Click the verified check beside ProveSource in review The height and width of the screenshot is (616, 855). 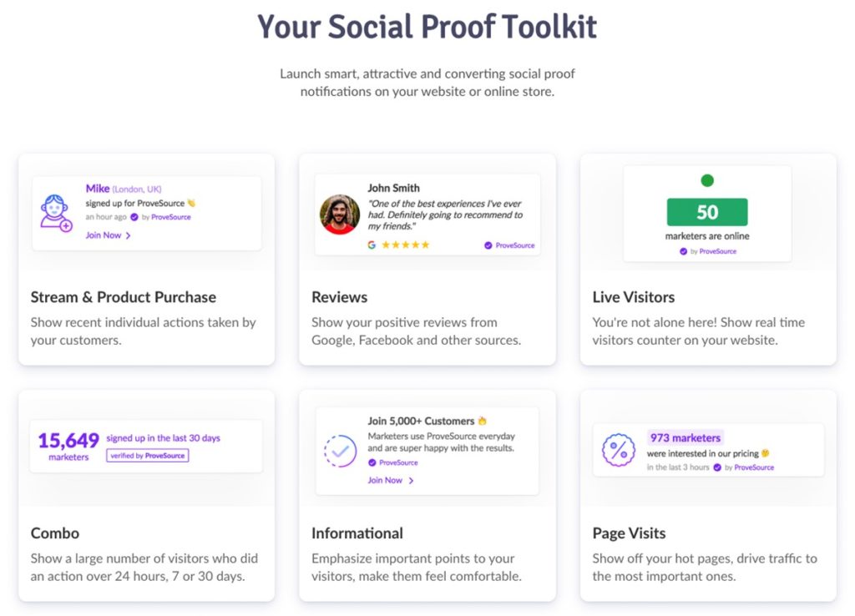point(488,245)
